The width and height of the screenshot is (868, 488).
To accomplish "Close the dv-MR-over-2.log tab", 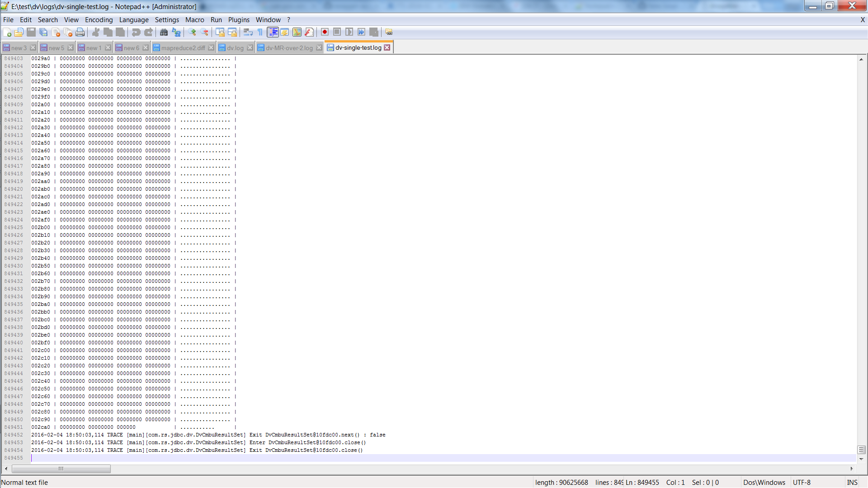I will tap(319, 48).
